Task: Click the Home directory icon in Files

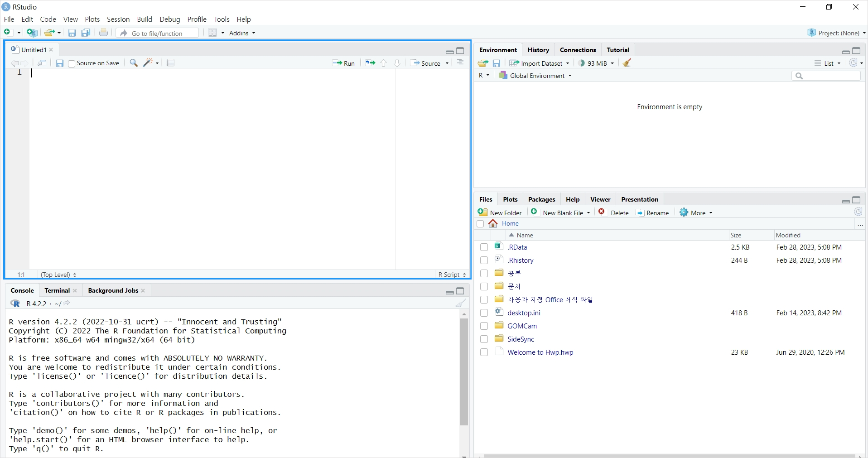Action: pos(493,223)
